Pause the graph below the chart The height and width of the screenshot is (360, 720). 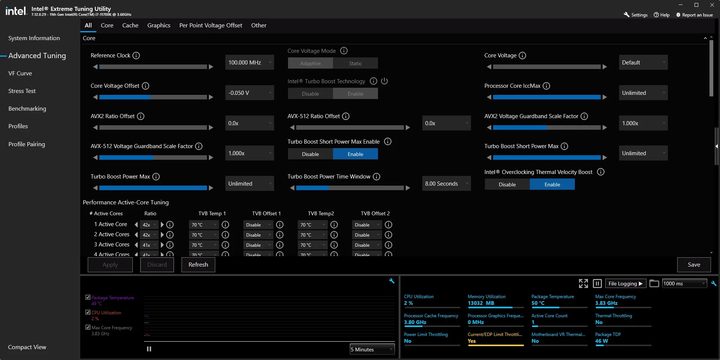(149, 349)
